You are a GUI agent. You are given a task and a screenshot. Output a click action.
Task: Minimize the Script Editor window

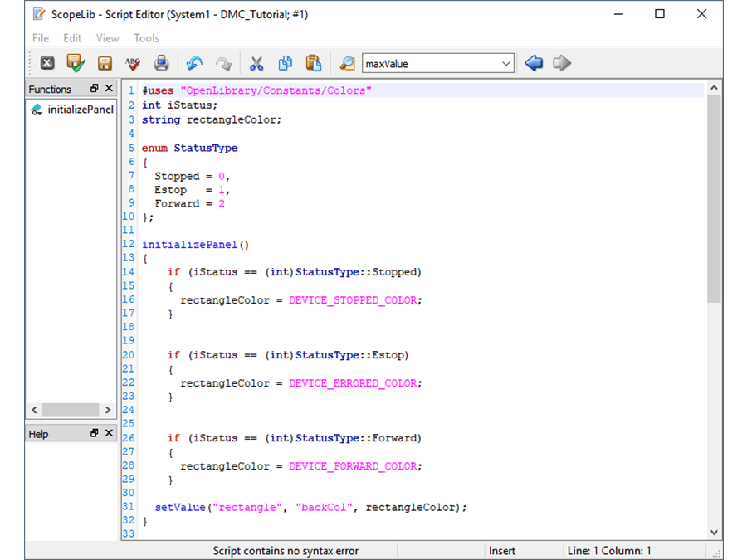[618, 14]
